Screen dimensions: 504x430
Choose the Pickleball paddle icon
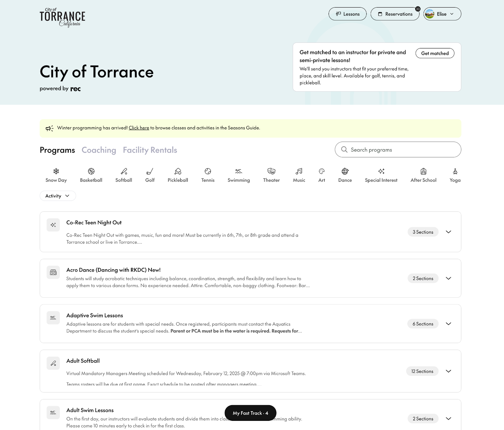[178, 171]
